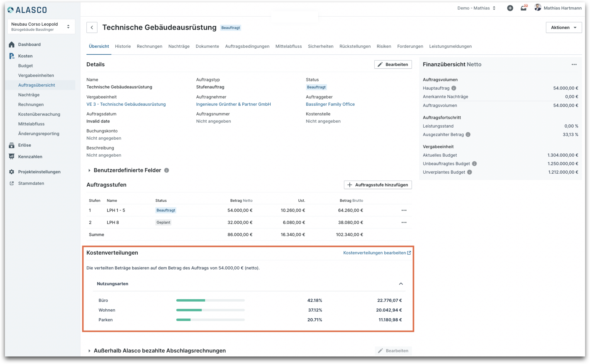590x364 pixels.
Task: Open project selector Neubau Corso Leopold
Action: [x=41, y=27]
